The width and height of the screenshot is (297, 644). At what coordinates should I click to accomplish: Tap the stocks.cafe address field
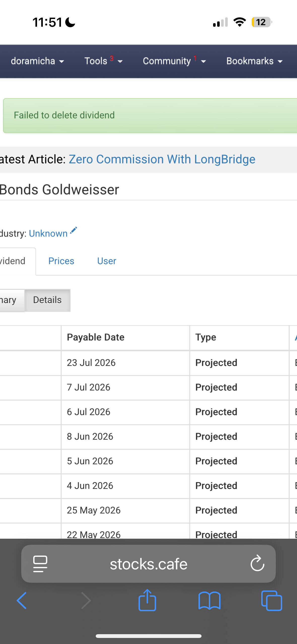(149, 564)
